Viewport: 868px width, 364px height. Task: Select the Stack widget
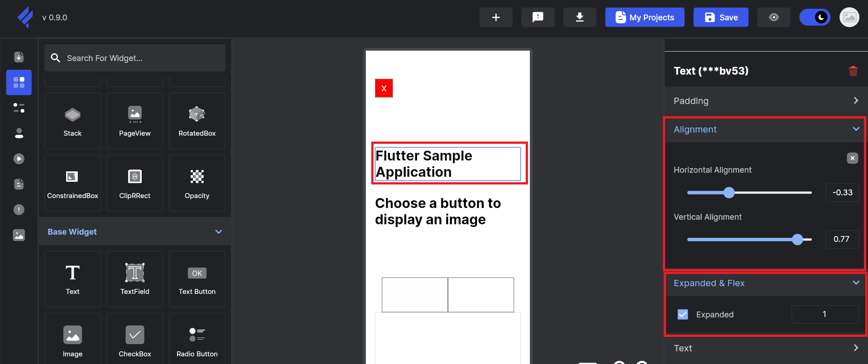point(72,121)
